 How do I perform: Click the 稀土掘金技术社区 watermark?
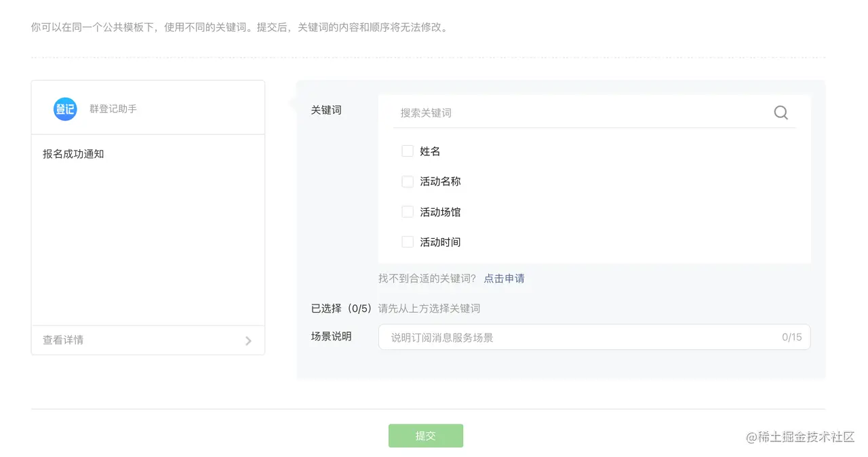[800, 437]
